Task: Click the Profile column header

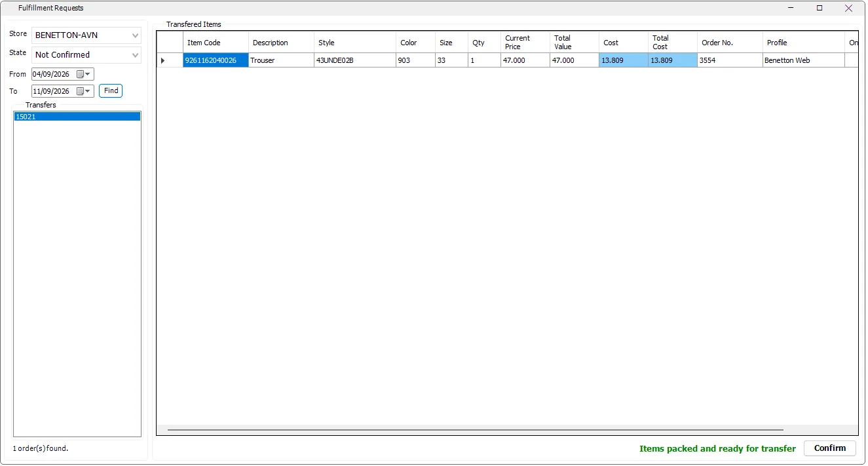Action: (x=804, y=43)
